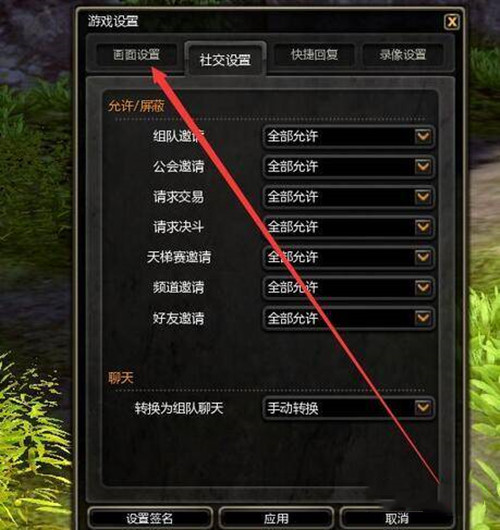500x530 pixels.
Task: Click the 全部允许 field for 好友邀请
Action: tap(348, 318)
